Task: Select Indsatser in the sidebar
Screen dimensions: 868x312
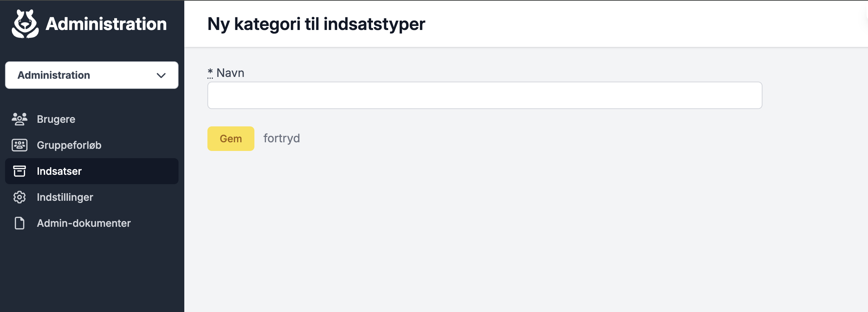Action: 92,171
